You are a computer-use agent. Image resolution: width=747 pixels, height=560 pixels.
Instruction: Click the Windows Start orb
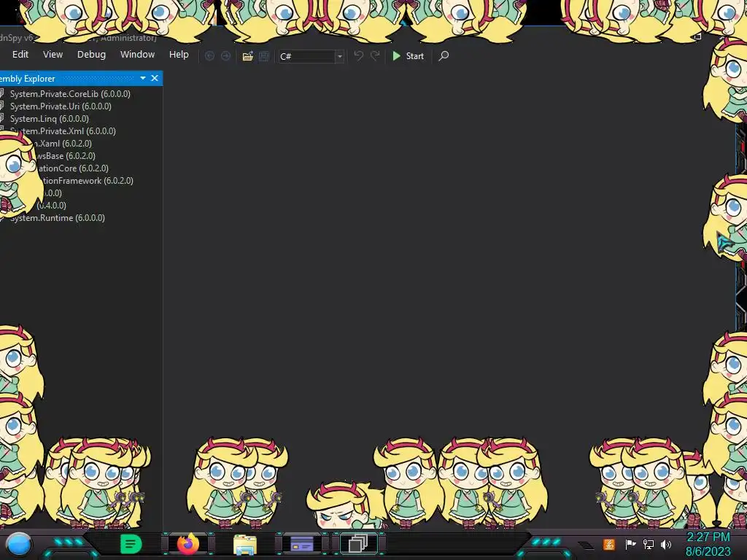(18, 544)
